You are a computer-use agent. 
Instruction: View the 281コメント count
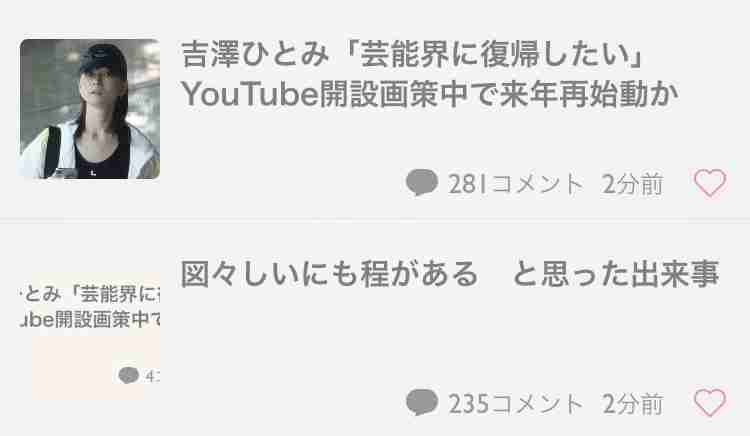[516, 184]
